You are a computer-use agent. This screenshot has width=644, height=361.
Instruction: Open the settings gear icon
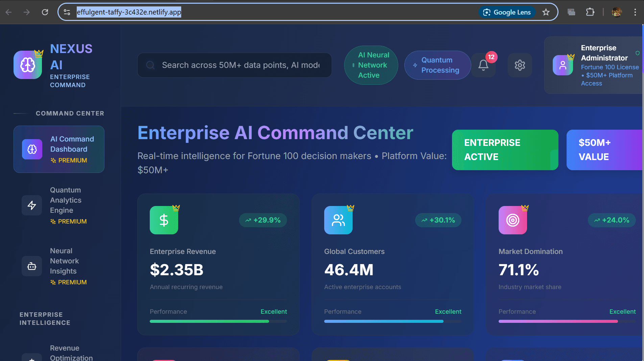coord(520,65)
